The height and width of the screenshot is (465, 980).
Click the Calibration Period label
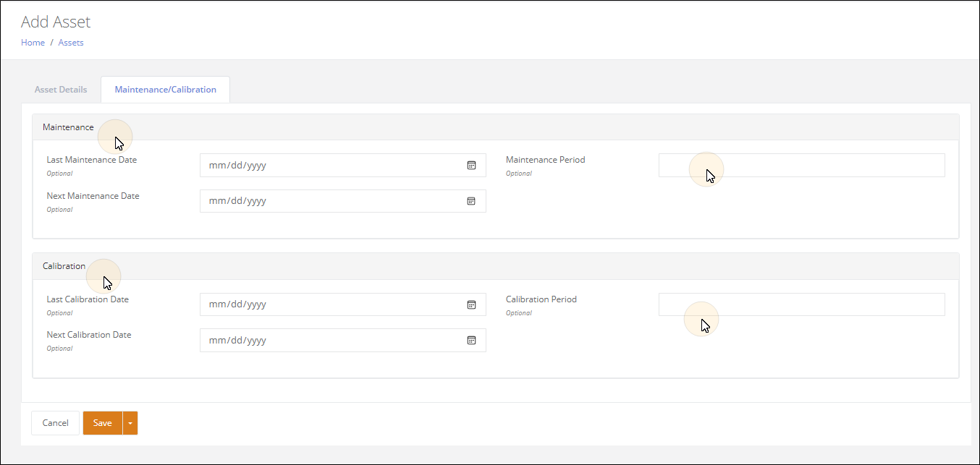(x=541, y=299)
